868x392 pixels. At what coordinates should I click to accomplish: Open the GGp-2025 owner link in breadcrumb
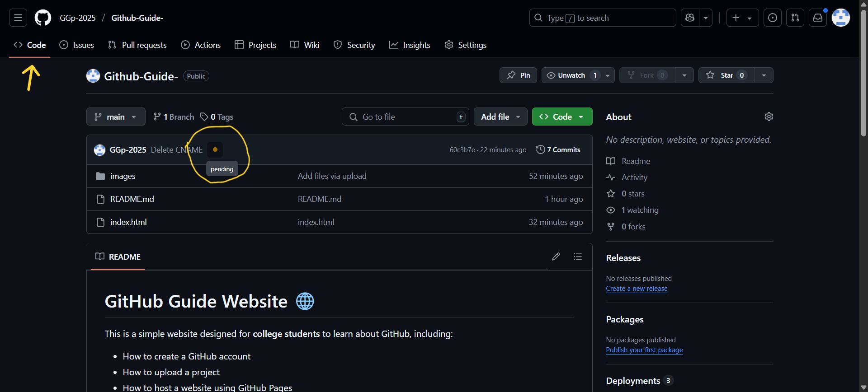[x=78, y=18]
